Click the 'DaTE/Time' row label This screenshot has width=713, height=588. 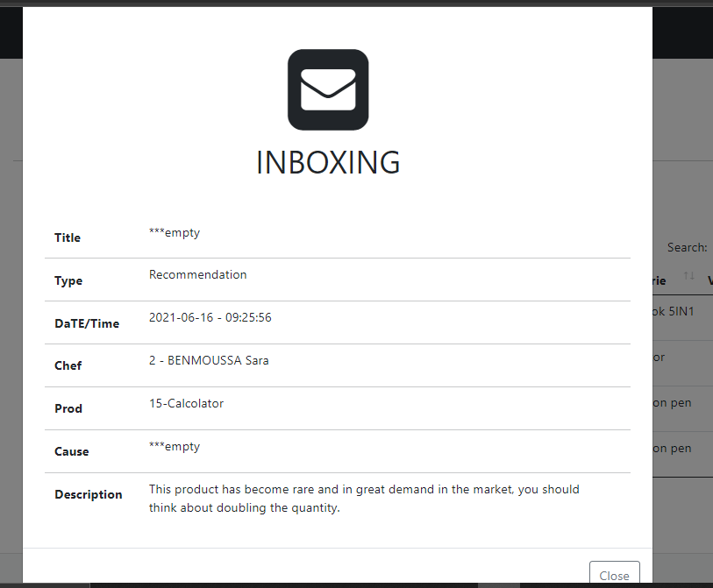point(87,323)
